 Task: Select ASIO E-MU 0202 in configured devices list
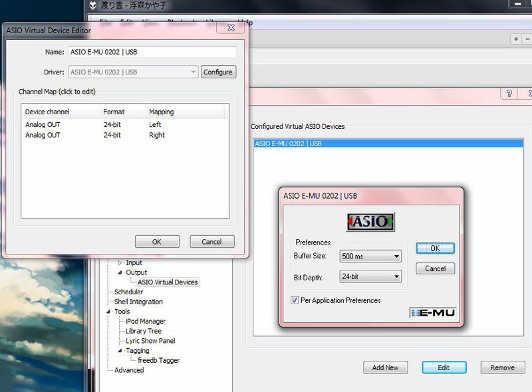pyautogui.click(x=388, y=144)
